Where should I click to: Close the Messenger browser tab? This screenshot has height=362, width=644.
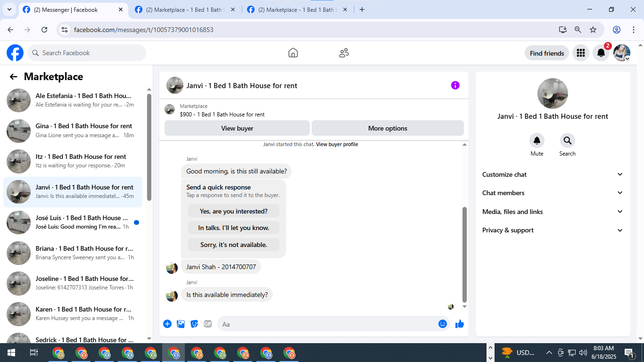pos(121,9)
